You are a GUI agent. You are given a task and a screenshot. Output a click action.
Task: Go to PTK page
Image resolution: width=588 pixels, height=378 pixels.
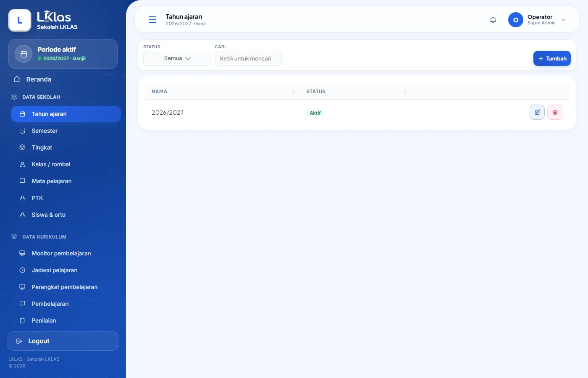66,198
